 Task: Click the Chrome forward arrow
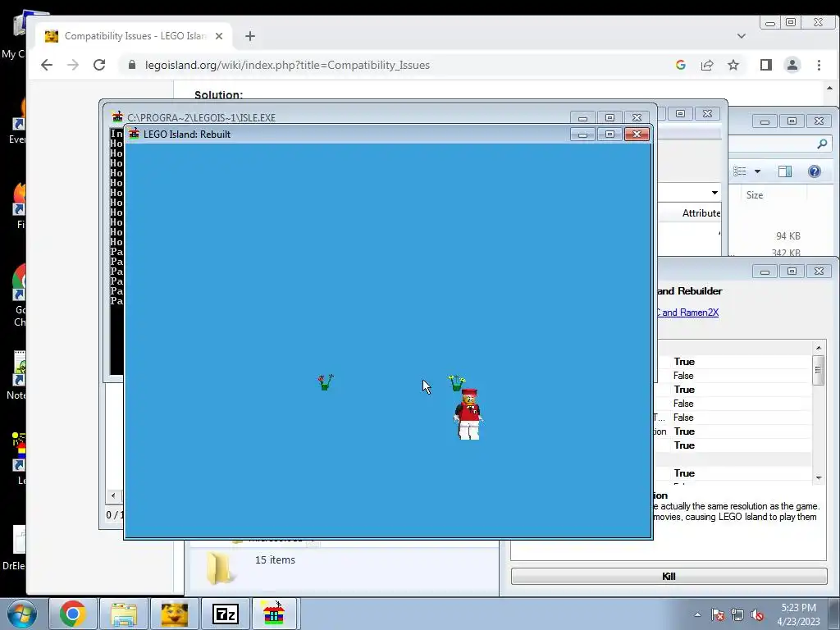(73, 65)
